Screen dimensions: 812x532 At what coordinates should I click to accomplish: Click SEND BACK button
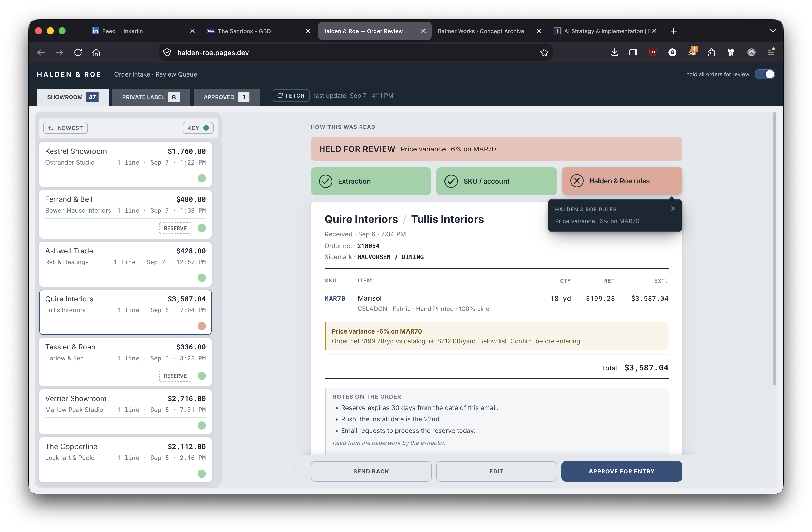(x=371, y=471)
